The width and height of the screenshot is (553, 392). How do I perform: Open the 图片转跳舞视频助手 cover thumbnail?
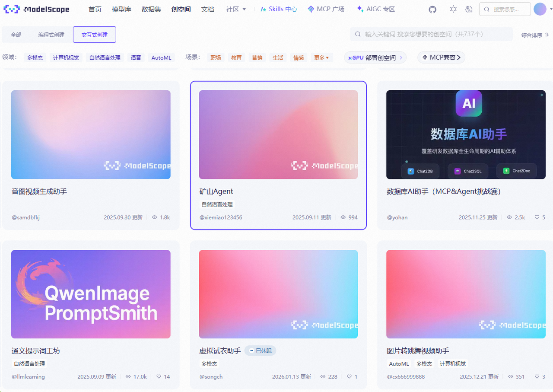pyautogui.click(x=466, y=294)
